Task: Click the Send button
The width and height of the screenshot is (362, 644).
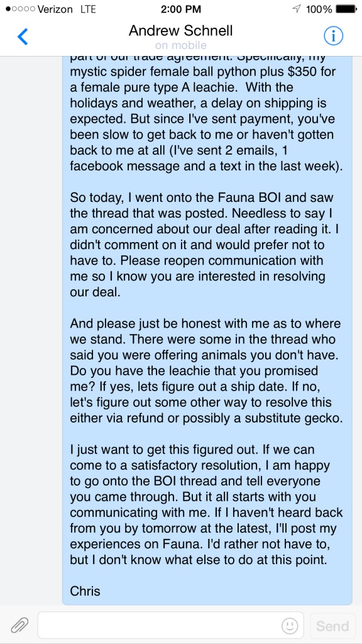Action: click(332, 626)
